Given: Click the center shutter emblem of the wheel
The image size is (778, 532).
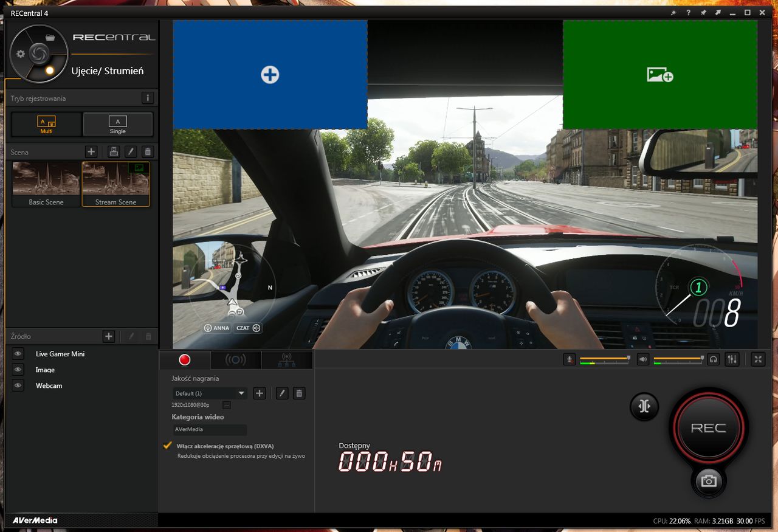Looking at the screenshot, I should click(x=39, y=54).
